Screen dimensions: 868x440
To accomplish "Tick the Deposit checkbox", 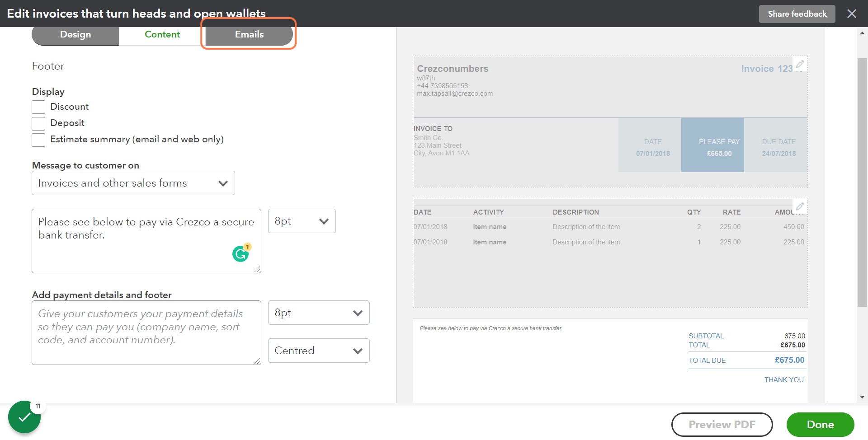I will click(38, 123).
